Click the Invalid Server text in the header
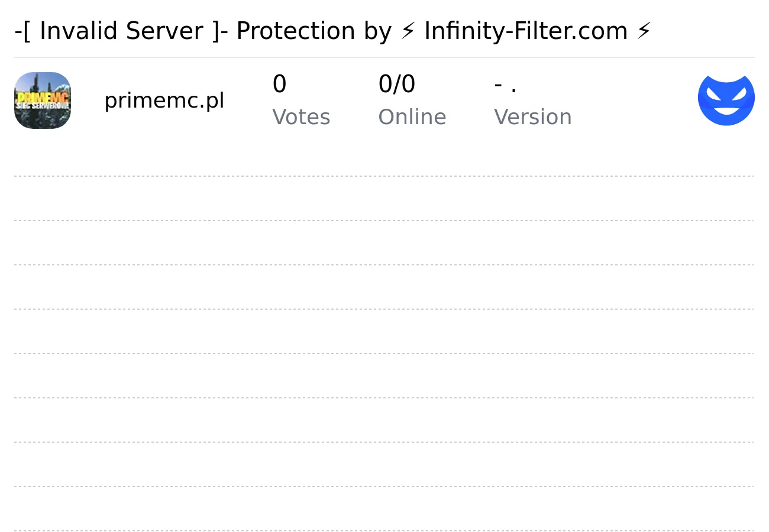This screenshot has width=769, height=532. coord(121,31)
